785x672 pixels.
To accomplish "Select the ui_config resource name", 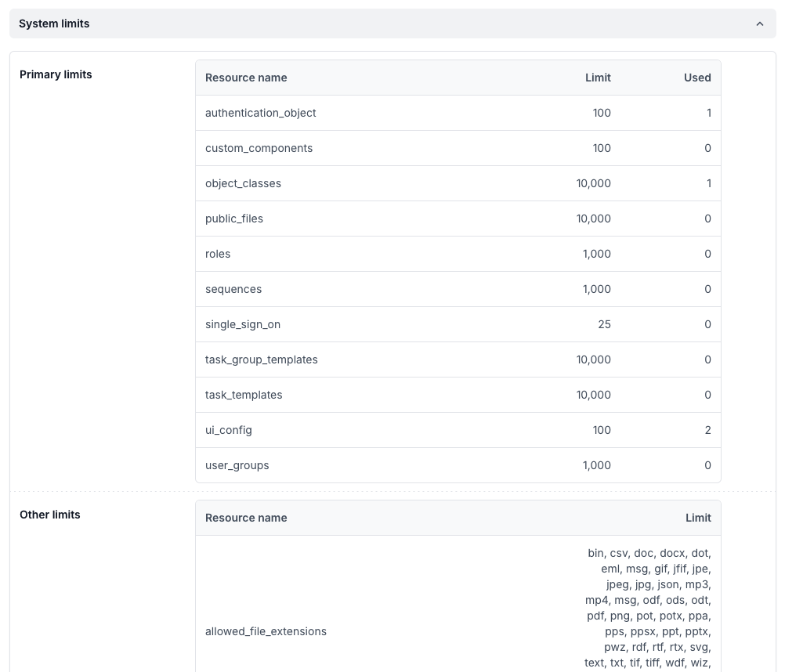I will [x=228, y=430].
